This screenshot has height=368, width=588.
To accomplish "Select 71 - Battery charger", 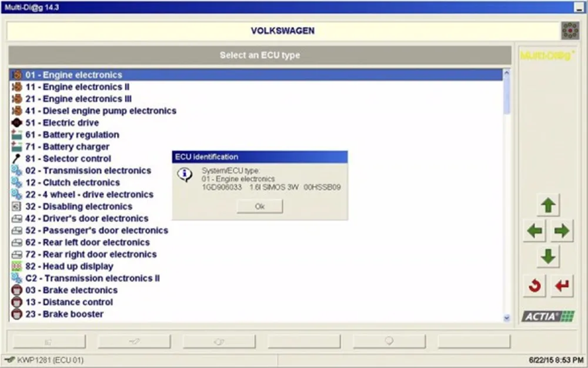I will tap(256, 147).
